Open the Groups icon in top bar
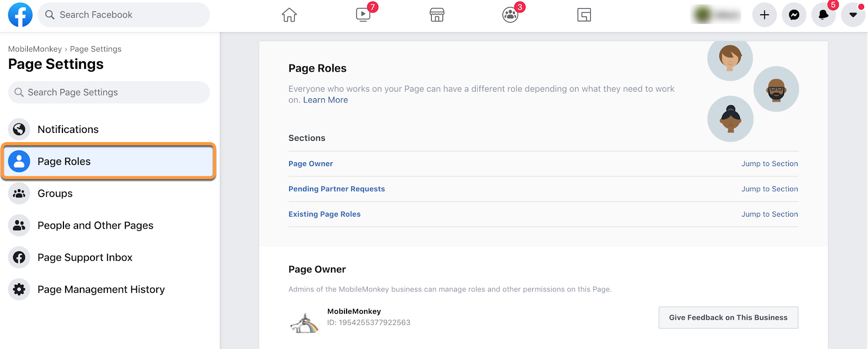 pos(510,15)
